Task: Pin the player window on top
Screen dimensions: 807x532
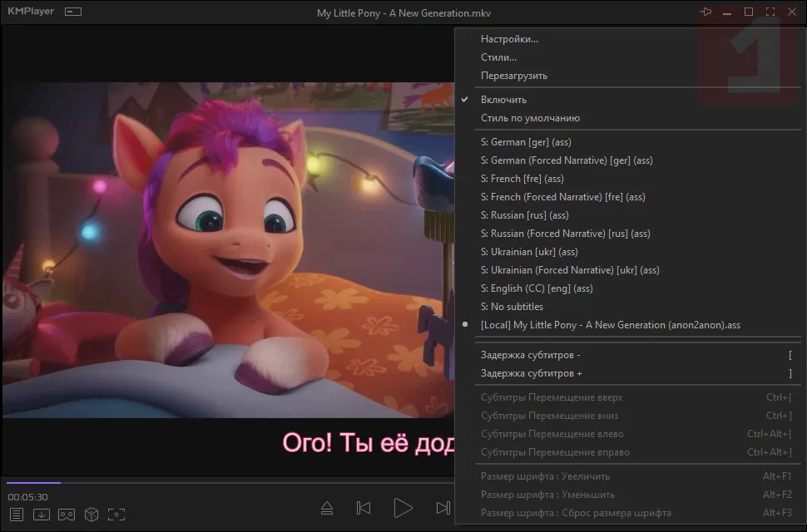Action: (706, 12)
